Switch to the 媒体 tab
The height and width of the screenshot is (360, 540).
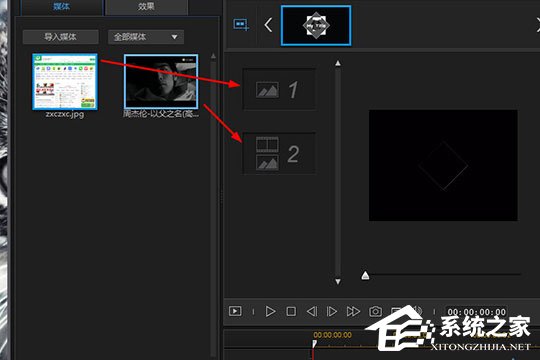[x=62, y=7]
